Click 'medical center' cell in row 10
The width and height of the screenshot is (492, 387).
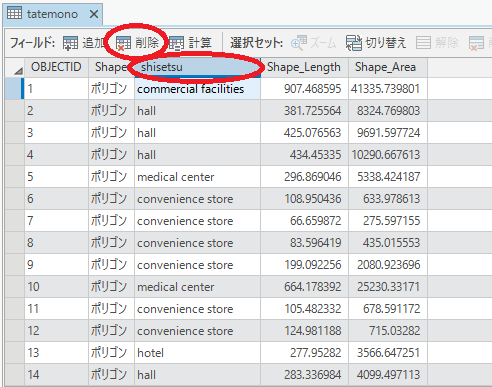197,287
